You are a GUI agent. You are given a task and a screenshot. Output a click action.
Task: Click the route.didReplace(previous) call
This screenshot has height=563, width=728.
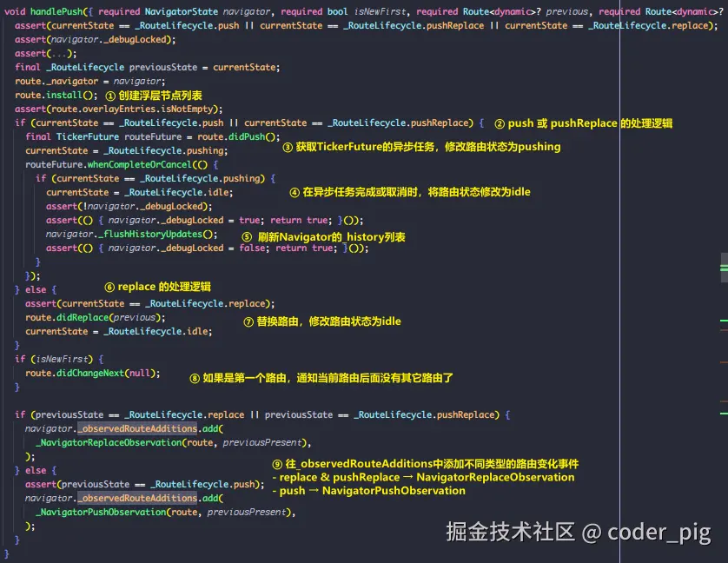point(96,318)
